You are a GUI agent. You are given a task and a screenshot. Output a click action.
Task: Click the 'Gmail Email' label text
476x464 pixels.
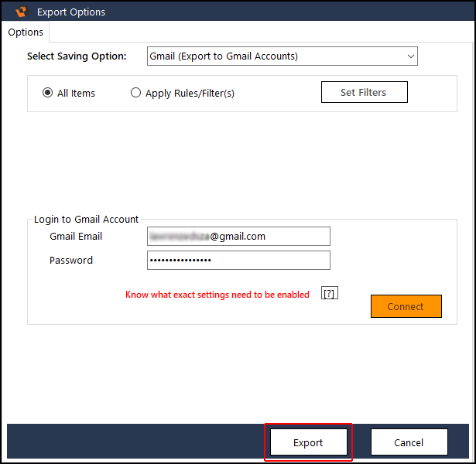pyautogui.click(x=76, y=236)
